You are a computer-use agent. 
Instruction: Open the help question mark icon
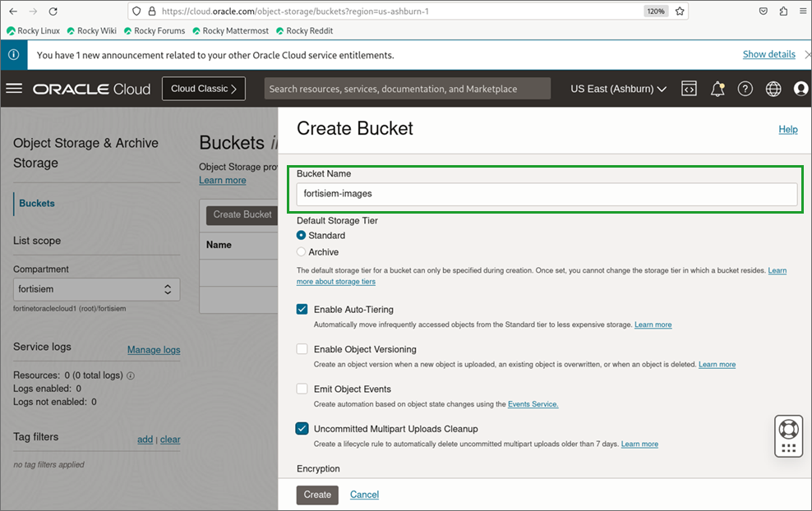click(x=745, y=89)
